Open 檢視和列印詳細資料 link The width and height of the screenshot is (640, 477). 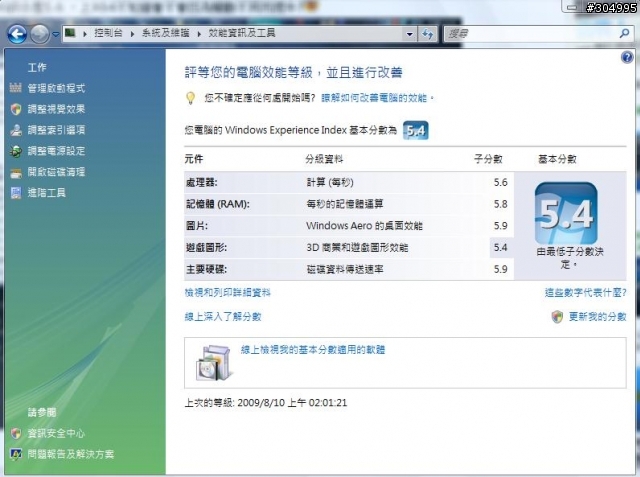228,293
